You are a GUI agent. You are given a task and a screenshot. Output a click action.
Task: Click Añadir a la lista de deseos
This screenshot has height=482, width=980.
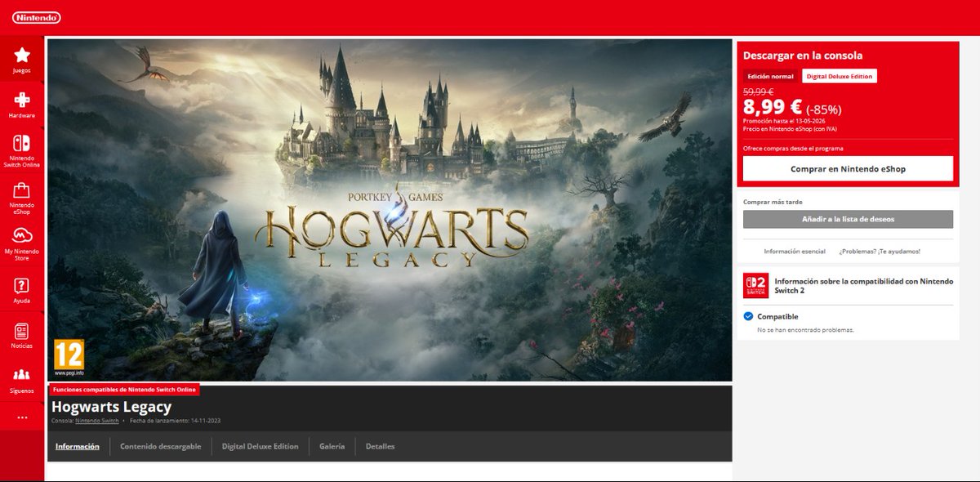click(848, 219)
